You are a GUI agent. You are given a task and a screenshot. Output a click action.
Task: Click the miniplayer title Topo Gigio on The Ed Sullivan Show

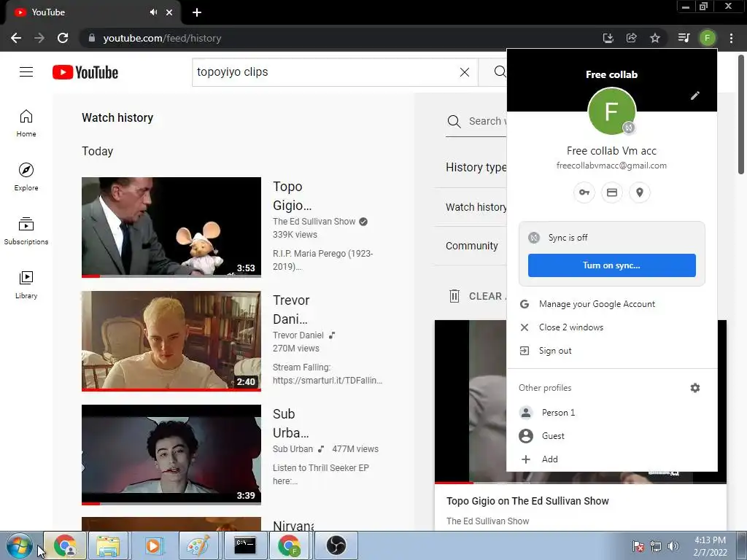[x=527, y=501]
